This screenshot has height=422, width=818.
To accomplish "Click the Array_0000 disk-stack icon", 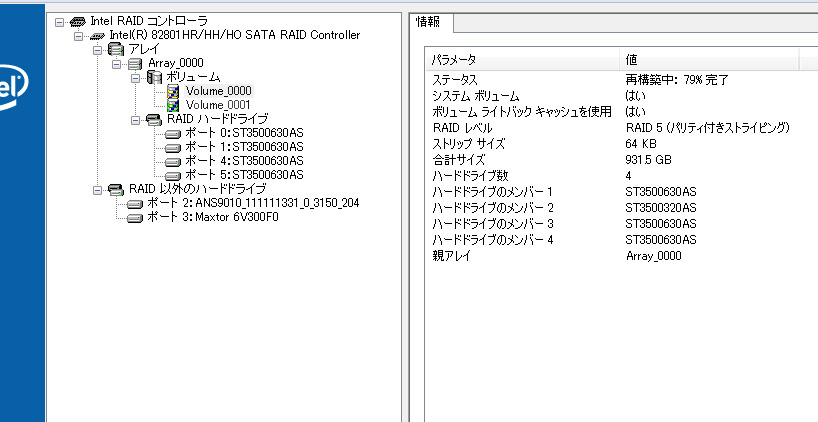I will click(x=135, y=64).
